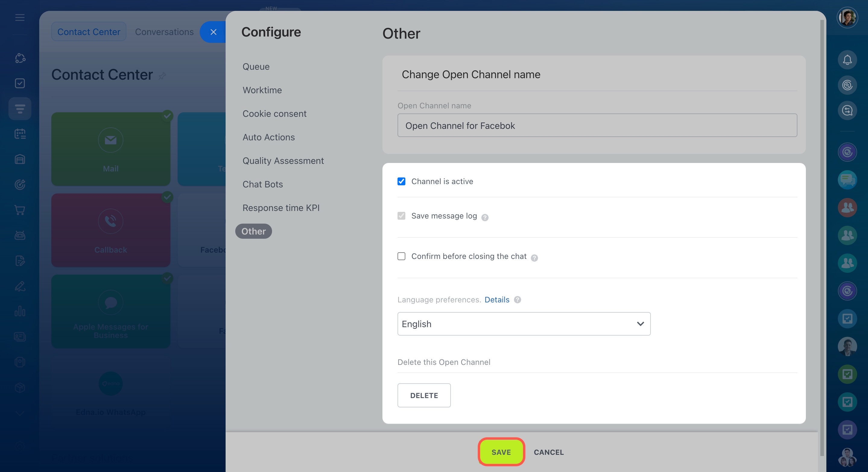Open the chat bubbles conversation avatar

coord(847,180)
